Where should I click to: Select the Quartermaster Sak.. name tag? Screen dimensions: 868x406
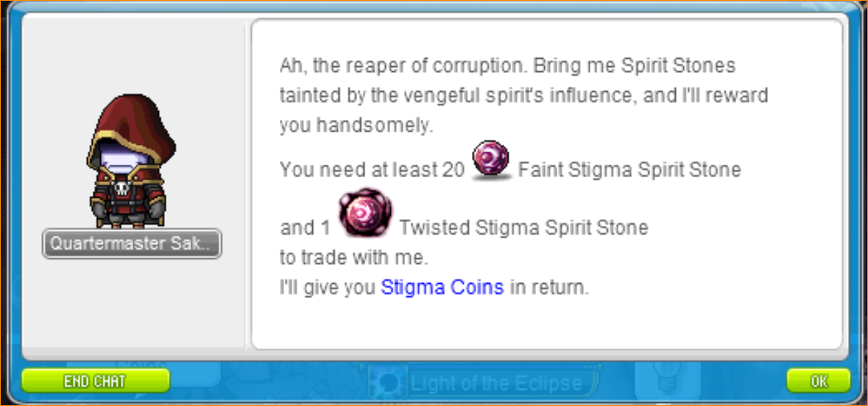132,243
